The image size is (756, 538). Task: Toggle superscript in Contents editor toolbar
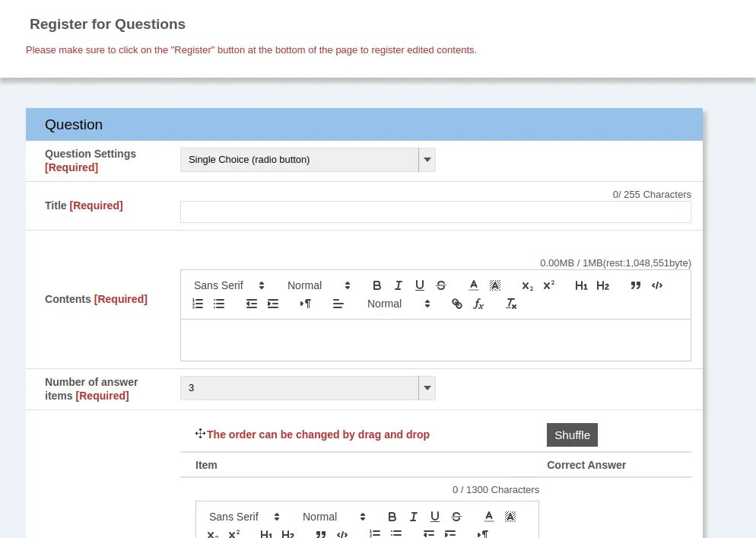point(548,285)
